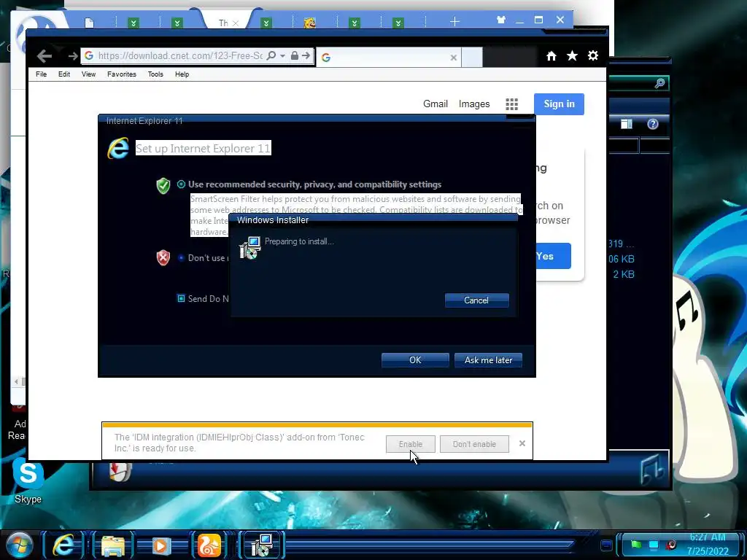Click the address bar magnifier search icon

click(x=271, y=55)
